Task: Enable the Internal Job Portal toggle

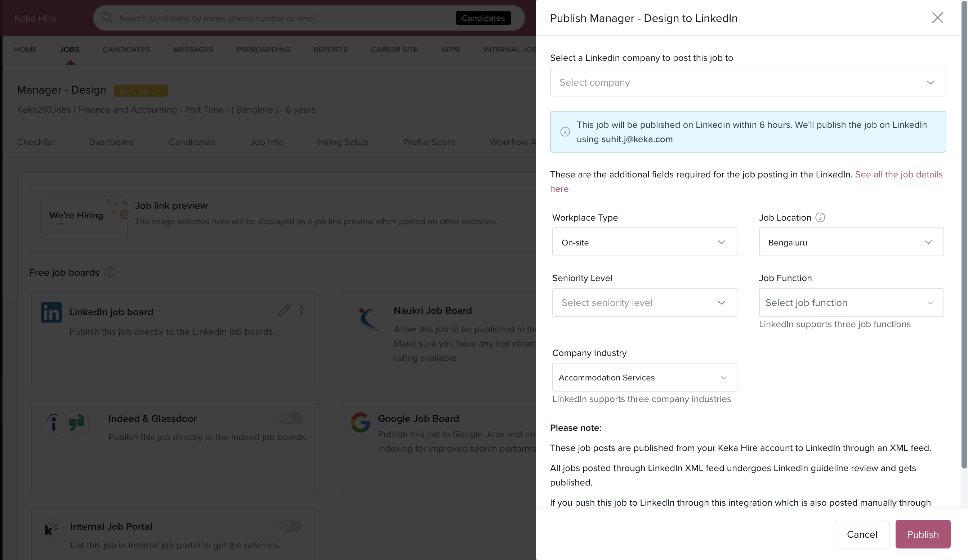Action: [x=291, y=526]
